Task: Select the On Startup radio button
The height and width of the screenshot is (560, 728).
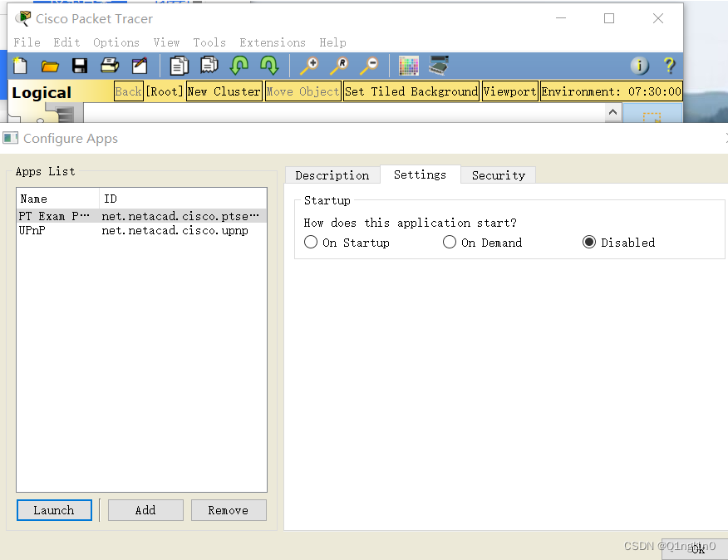Action: [311, 242]
